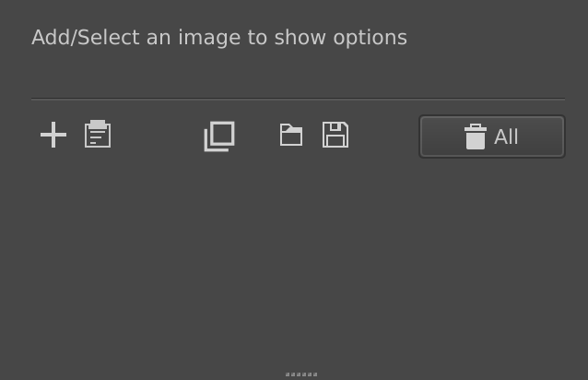Click the panel resize grip at bottom
This screenshot has width=588, height=380.
[301, 374]
